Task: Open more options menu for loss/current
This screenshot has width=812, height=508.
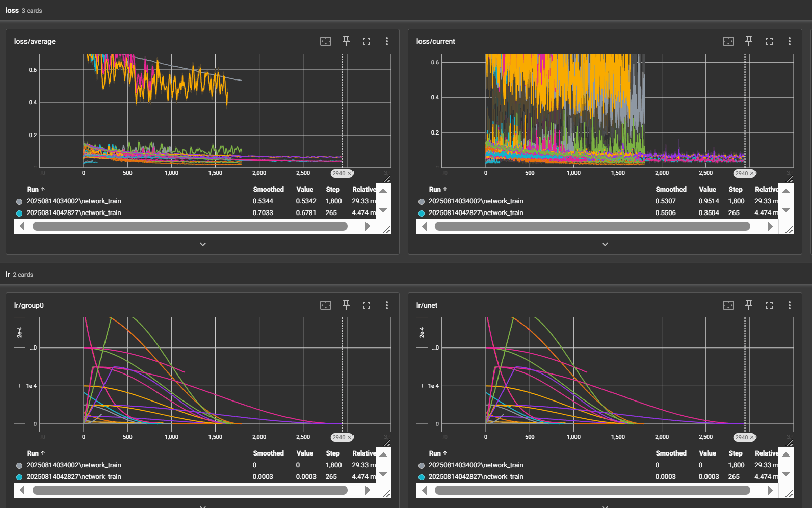Action: pyautogui.click(x=790, y=41)
